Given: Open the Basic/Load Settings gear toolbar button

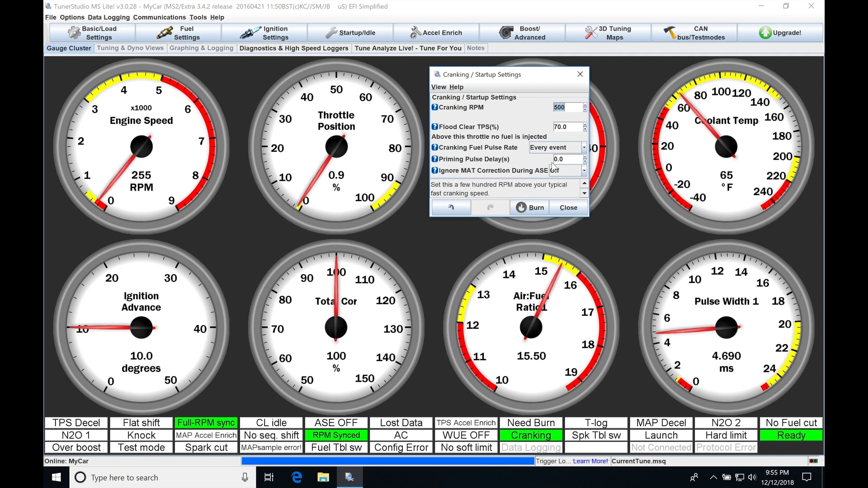Looking at the screenshot, I should coord(92,33).
